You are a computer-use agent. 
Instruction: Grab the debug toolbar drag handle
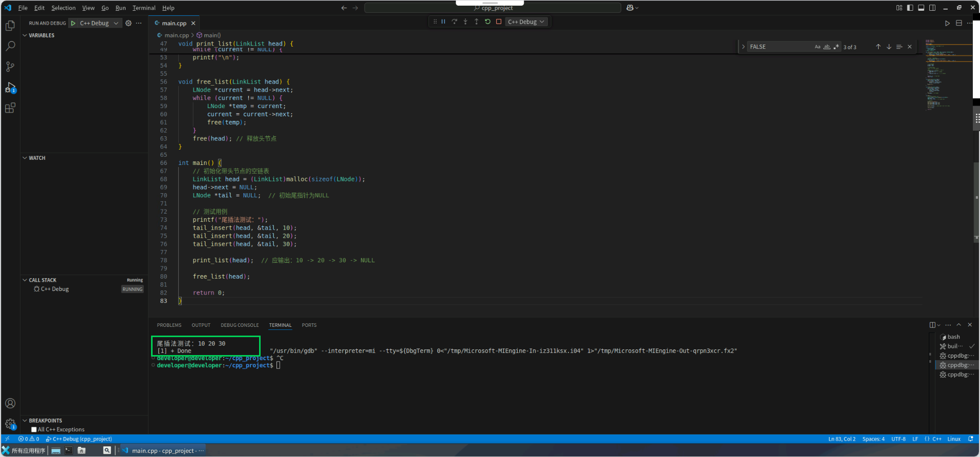click(x=435, y=22)
